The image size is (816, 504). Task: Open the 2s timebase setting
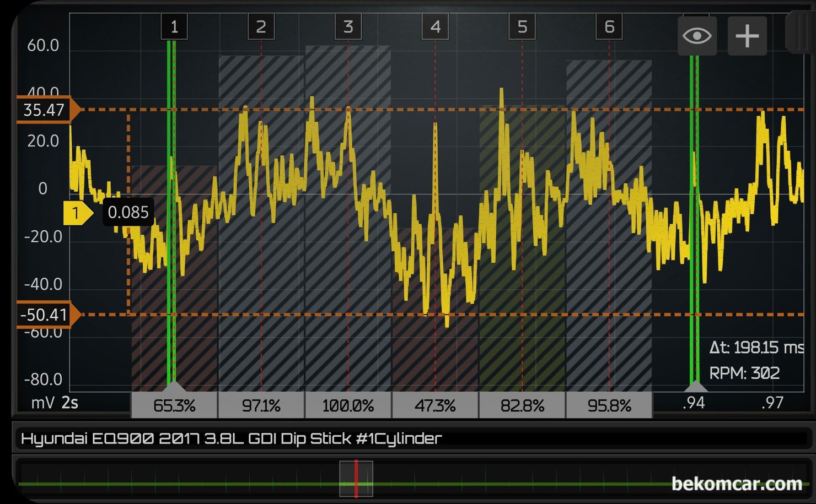pyautogui.click(x=69, y=403)
